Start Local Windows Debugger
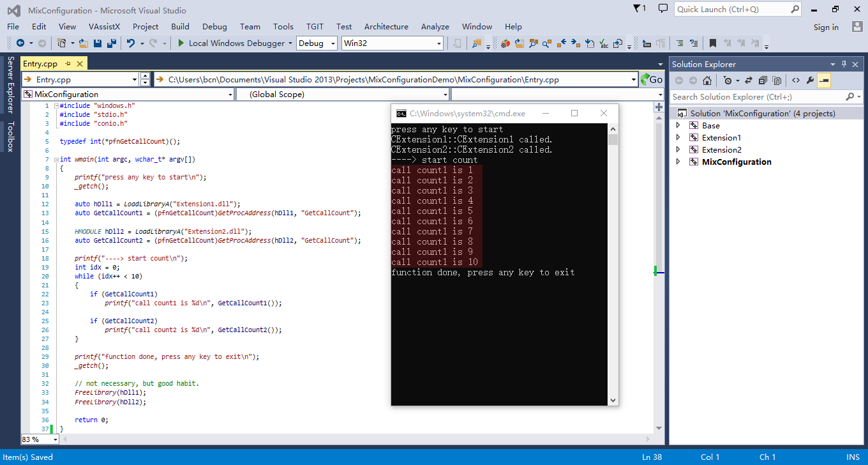868x465 pixels. pos(230,43)
